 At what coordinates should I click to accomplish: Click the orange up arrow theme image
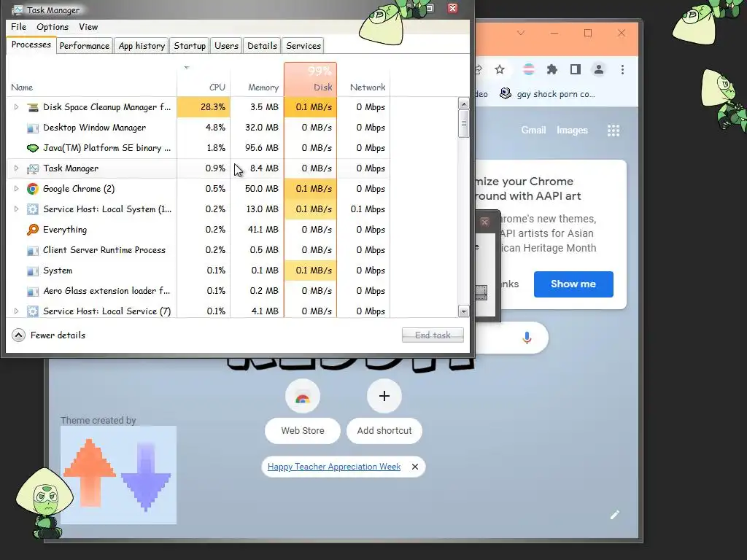point(90,472)
